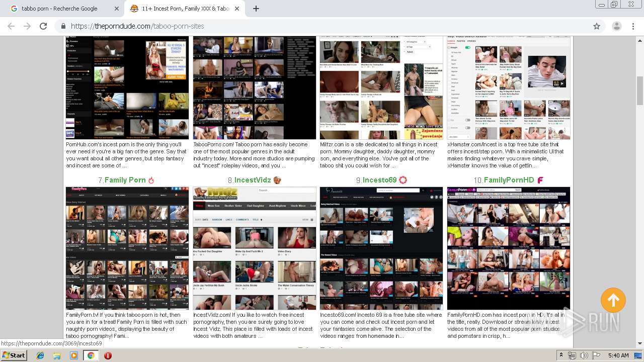Open the site preview above the xHamster.com description
The image size is (644, 362).
tap(509, 87)
